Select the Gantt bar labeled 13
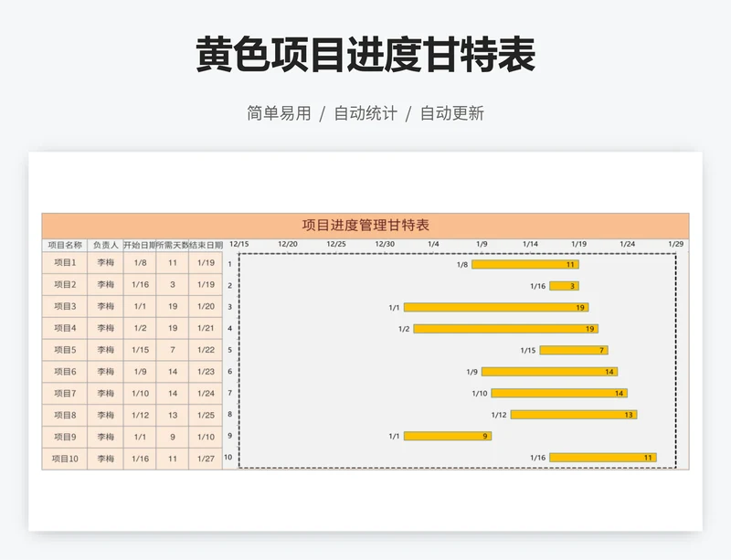The height and width of the screenshot is (560, 731). [574, 415]
